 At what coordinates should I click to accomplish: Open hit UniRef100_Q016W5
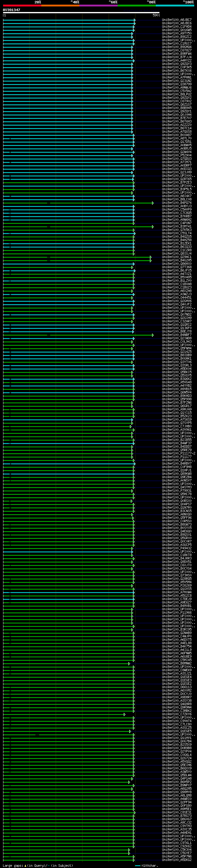[x=177, y=30]
